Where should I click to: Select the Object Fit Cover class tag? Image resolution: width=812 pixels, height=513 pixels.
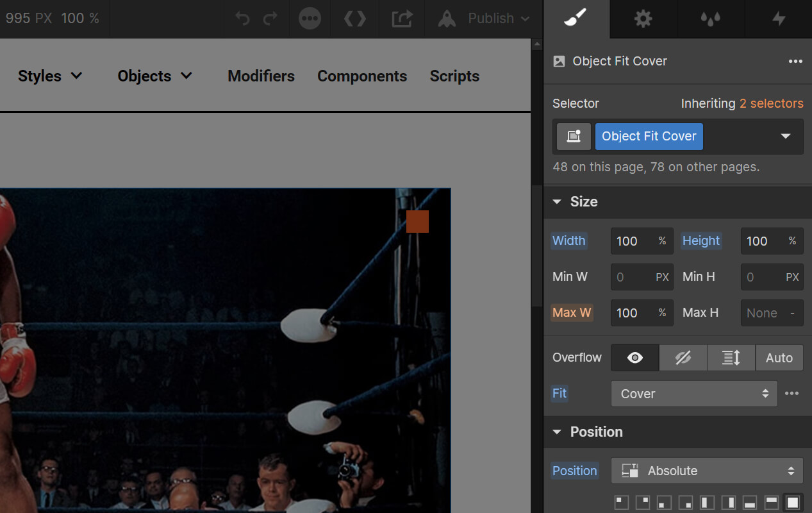pyautogui.click(x=649, y=137)
